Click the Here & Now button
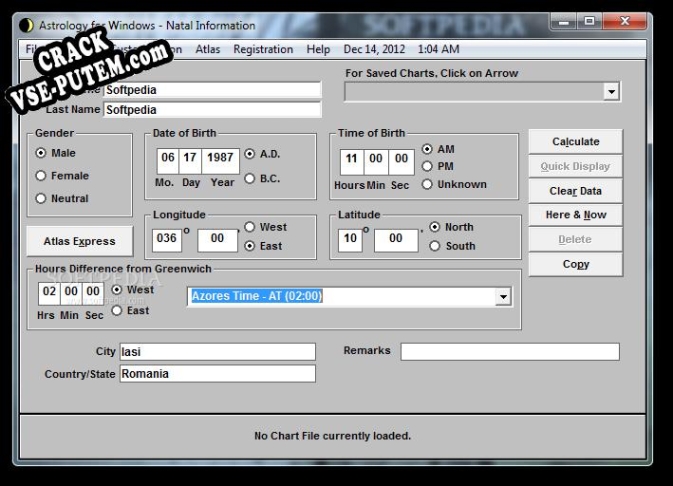 coord(576,215)
